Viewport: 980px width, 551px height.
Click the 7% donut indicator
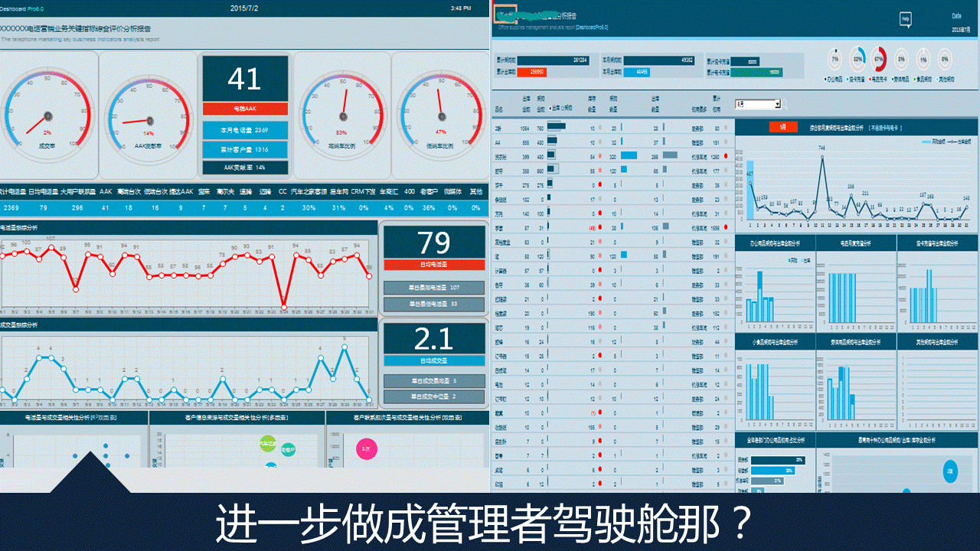pos(836,59)
